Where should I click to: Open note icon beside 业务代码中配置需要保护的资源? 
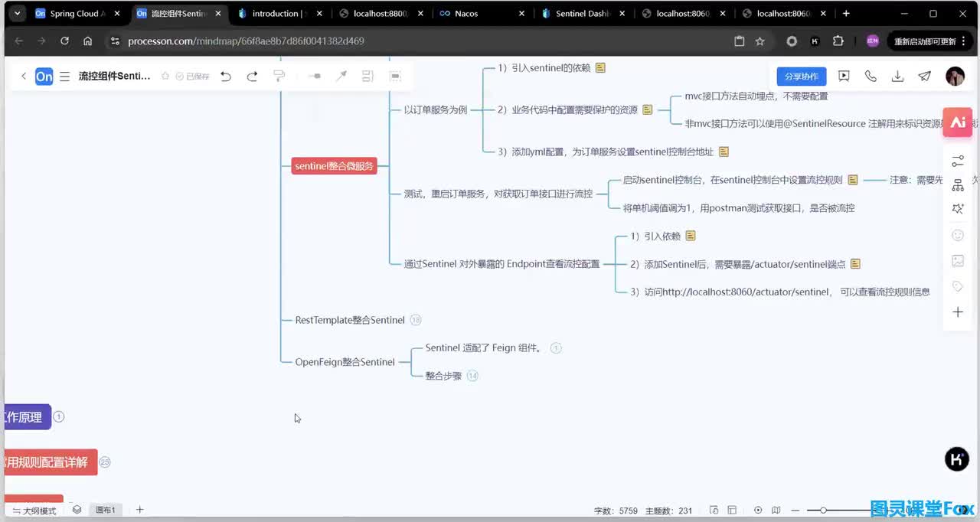click(647, 109)
